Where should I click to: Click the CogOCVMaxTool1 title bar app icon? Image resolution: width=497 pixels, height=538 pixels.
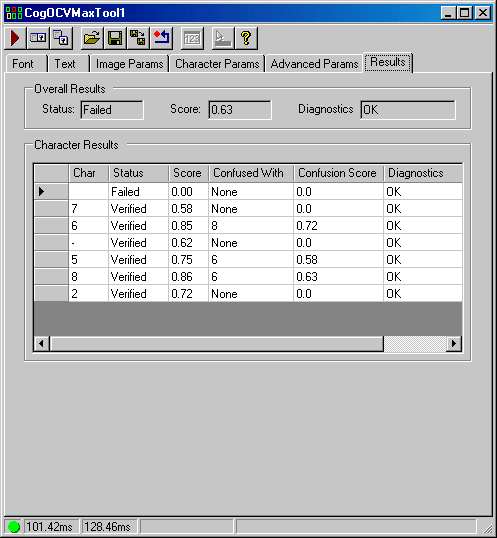tap(14, 13)
